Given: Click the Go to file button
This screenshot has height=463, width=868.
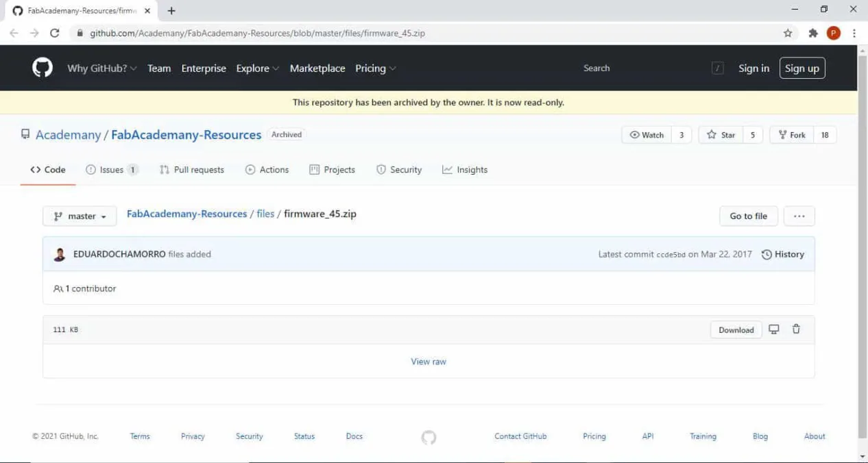Looking at the screenshot, I should point(749,216).
